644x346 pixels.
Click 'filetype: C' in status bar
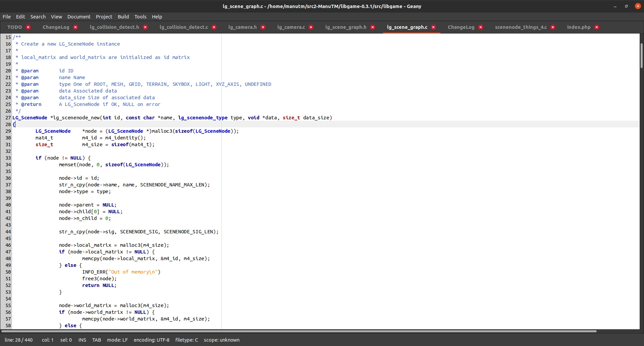pyautogui.click(x=186, y=340)
